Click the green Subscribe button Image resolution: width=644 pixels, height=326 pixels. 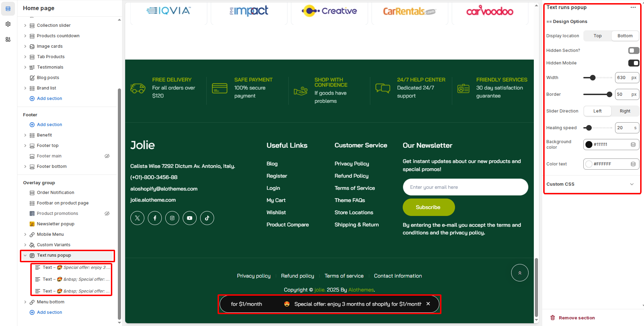click(x=428, y=207)
